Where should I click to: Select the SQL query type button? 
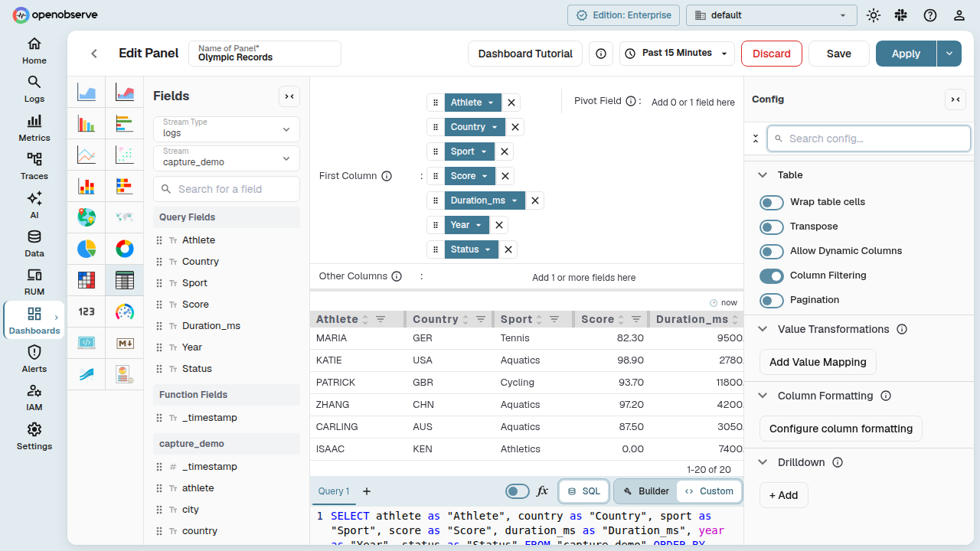point(583,491)
